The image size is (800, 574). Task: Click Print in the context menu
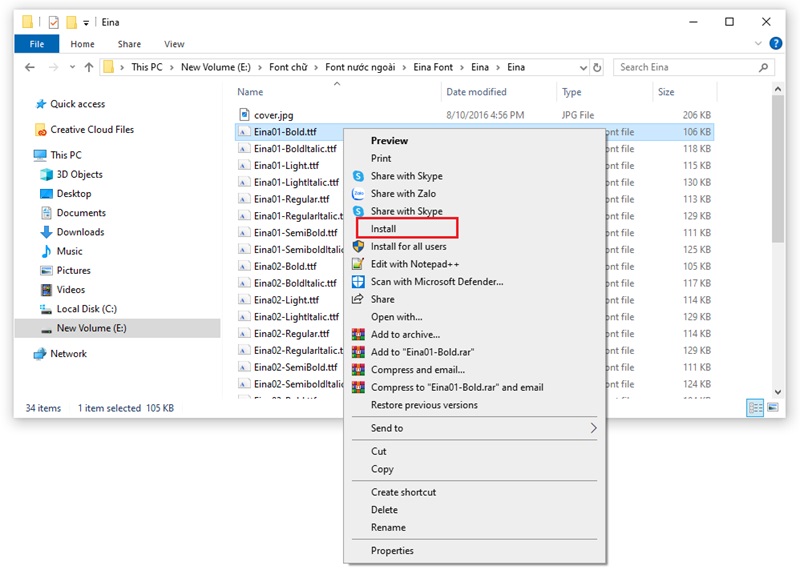tap(381, 158)
